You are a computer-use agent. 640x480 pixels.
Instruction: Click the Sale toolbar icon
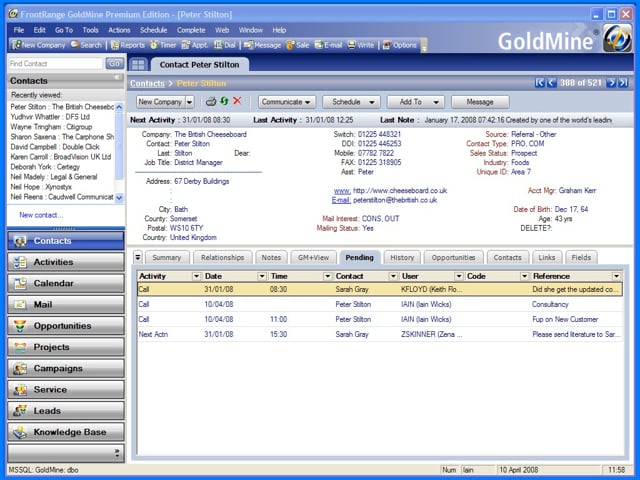298,45
